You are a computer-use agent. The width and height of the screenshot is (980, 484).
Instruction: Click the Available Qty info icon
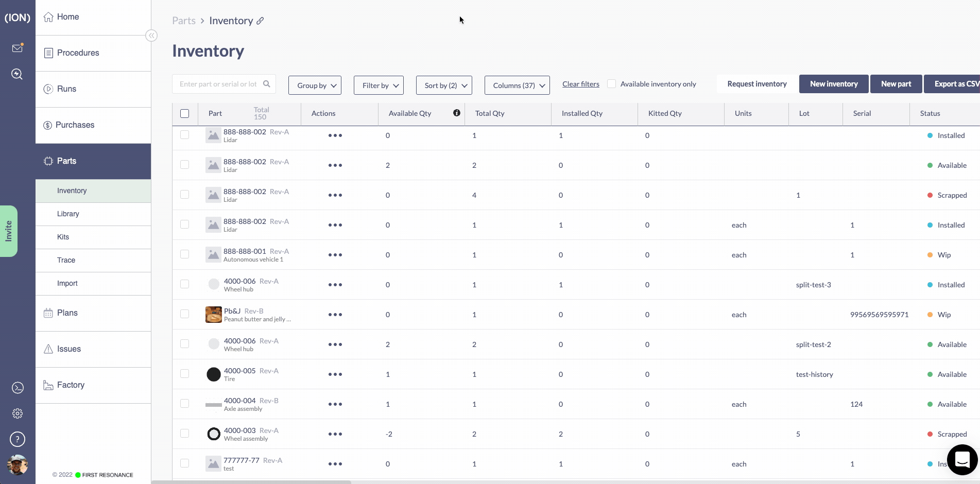[456, 113]
